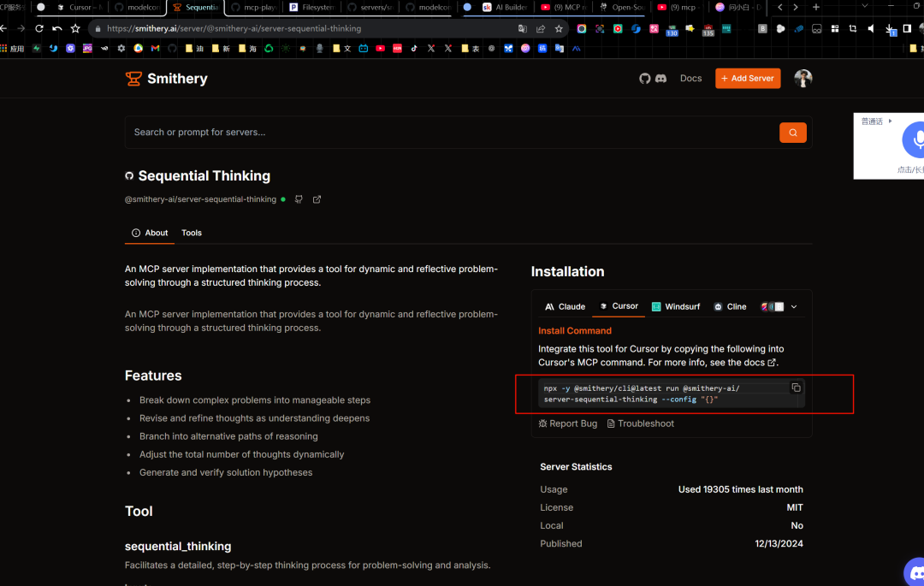Open the GitHub icon in header

[x=645, y=79]
